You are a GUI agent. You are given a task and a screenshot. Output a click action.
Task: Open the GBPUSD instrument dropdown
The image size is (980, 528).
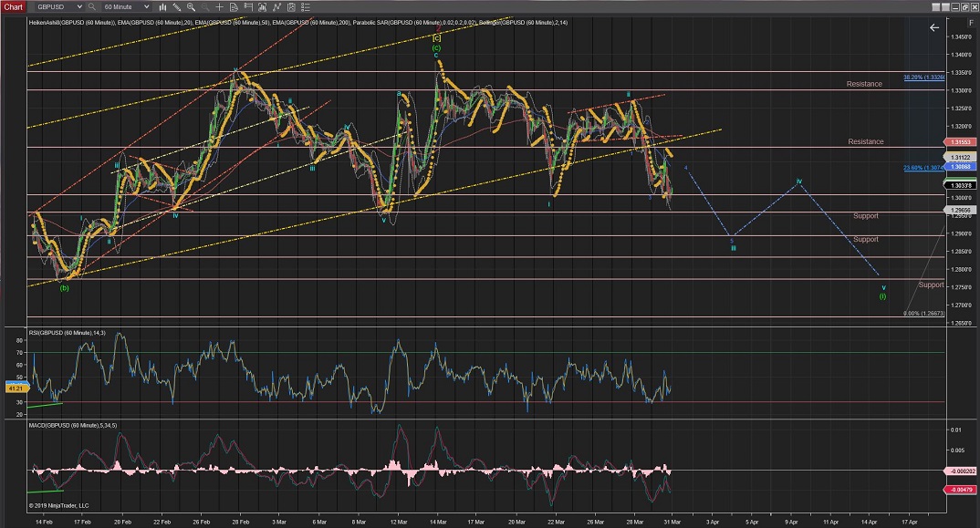[x=59, y=7]
